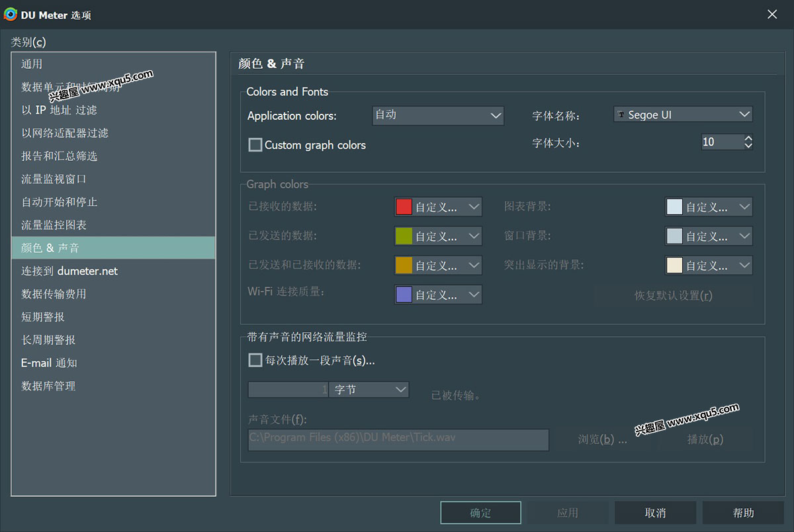Toggle the 每次播放一段声音 checkbox
The image size is (794, 532).
(x=255, y=360)
